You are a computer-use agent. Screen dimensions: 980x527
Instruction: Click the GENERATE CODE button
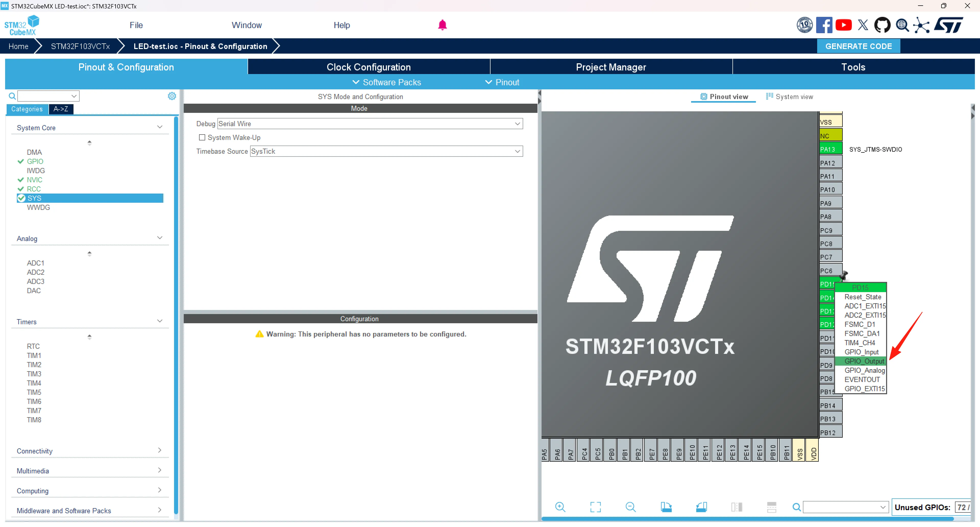[x=858, y=46]
